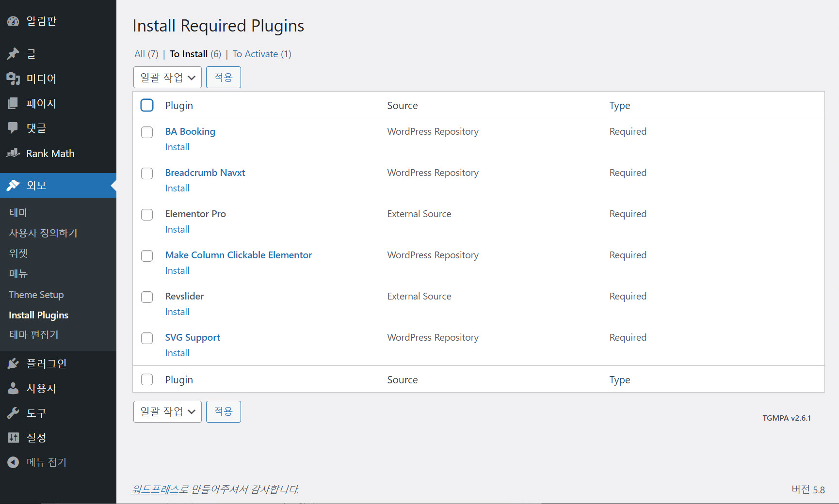The height and width of the screenshot is (504, 839).
Task: Install the SVG Support plugin
Action: point(177,353)
